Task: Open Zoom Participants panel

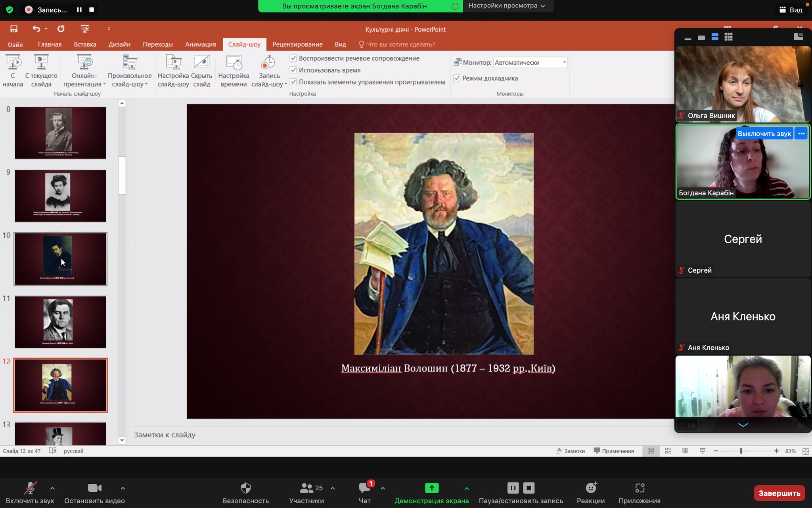Action: tap(306, 493)
